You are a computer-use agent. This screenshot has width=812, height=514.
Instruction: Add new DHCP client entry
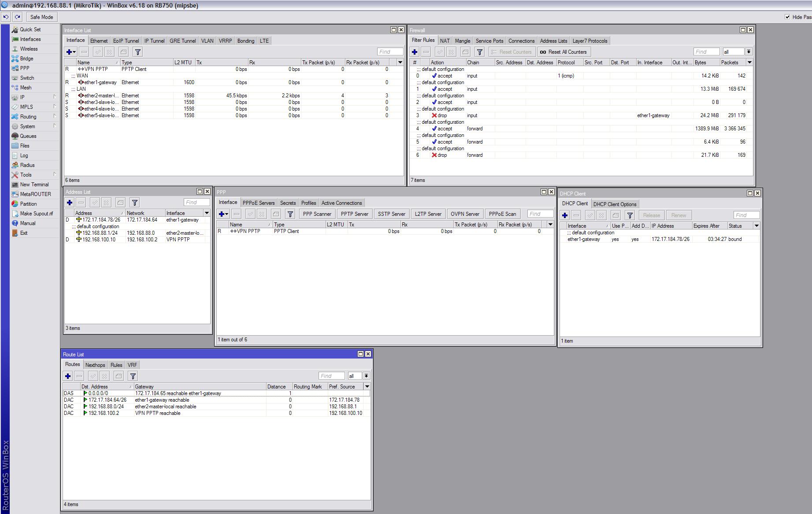(565, 215)
